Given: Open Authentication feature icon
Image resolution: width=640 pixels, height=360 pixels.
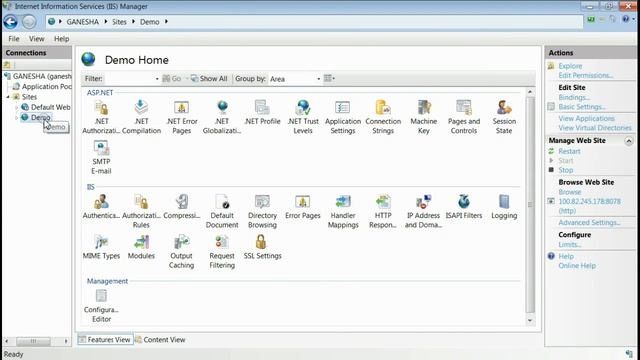Looking at the screenshot, I should (101, 207).
